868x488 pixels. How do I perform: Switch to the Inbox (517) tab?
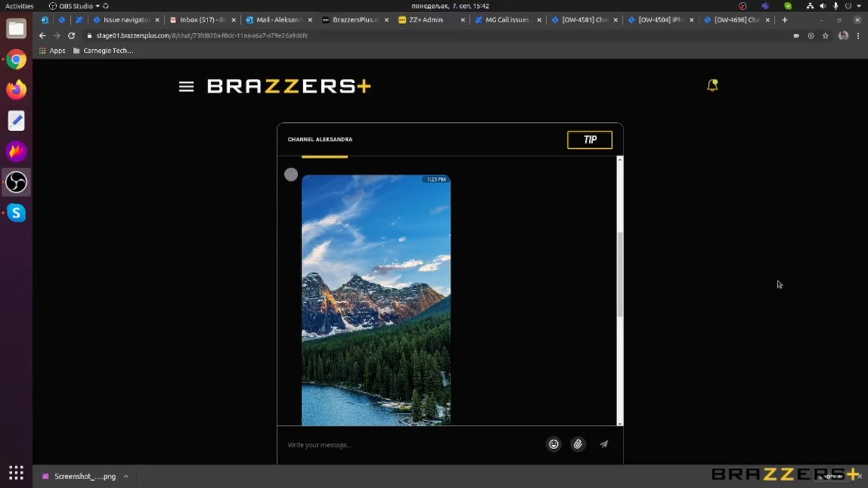point(202,20)
